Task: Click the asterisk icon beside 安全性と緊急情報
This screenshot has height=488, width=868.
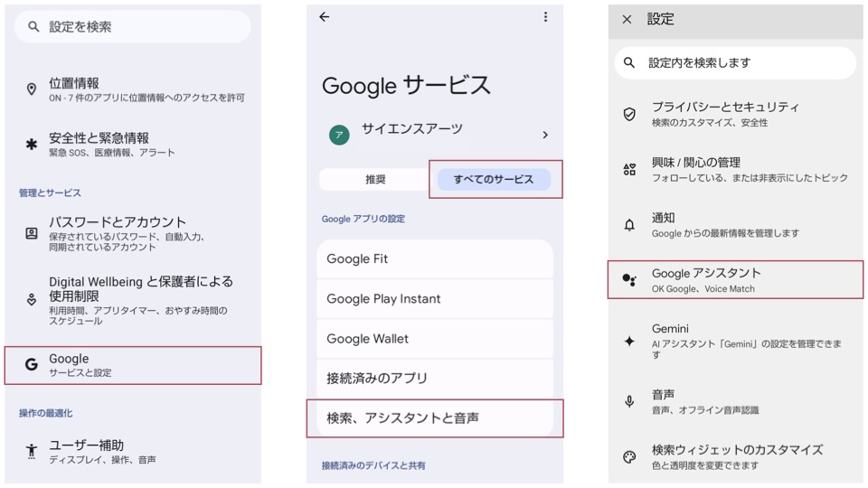Action: coord(32,145)
